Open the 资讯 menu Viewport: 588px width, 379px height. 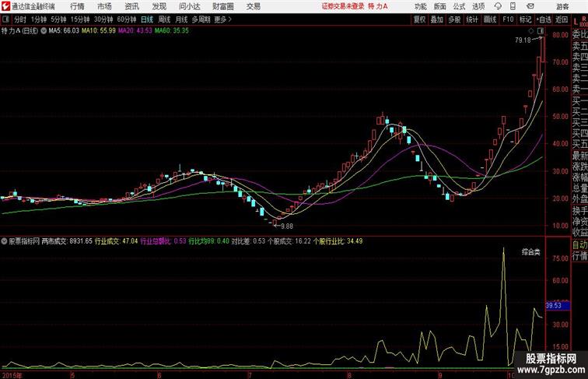[132, 6]
